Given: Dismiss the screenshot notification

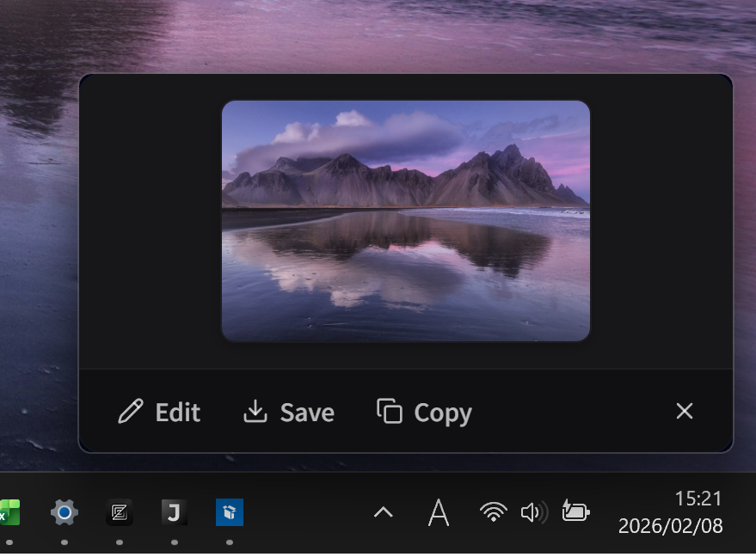Looking at the screenshot, I should coord(684,411).
